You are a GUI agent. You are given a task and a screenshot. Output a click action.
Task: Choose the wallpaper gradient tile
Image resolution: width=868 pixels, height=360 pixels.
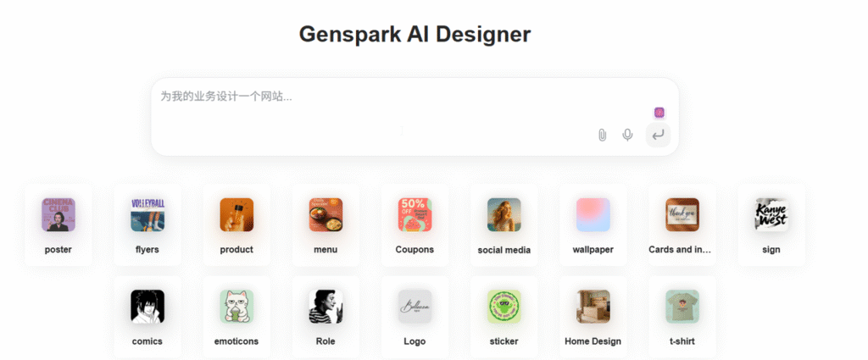coord(593,225)
